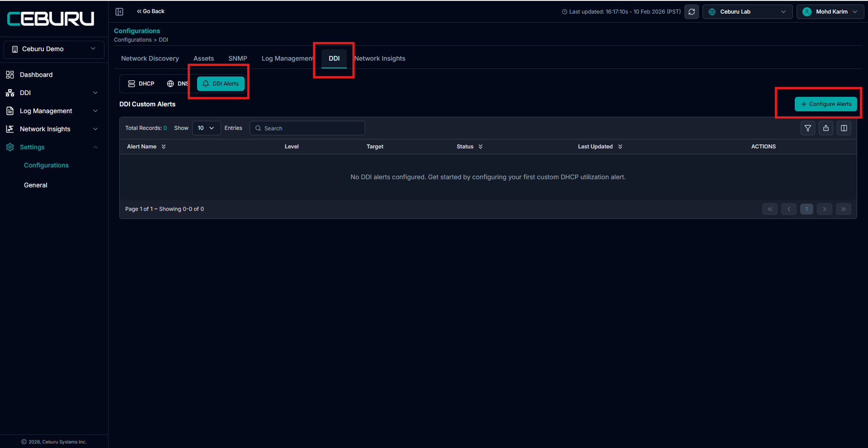
Task: Click the Ceburu Lab globe icon
Action: coord(712,12)
